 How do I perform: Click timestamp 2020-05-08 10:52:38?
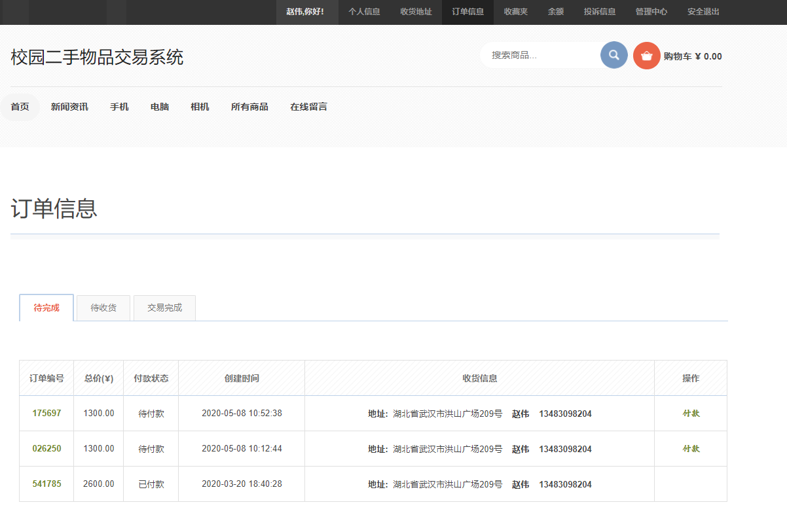242,414
